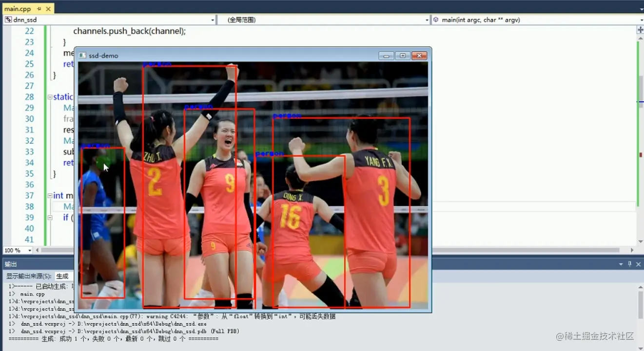644x351 pixels.
Task: Click the static keyword on line 28
Action: (63, 97)
